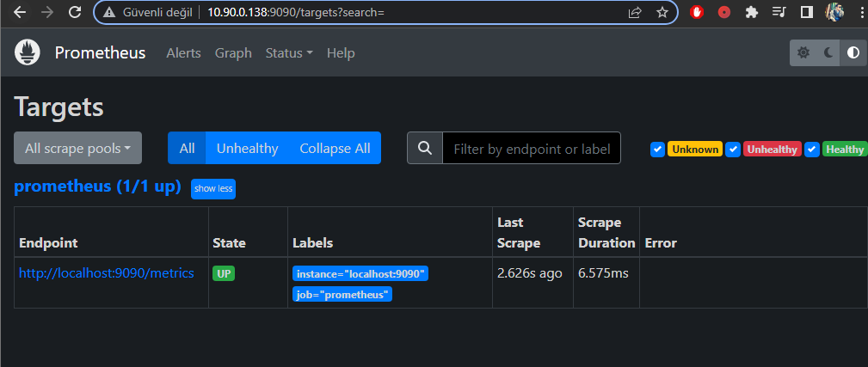
Task: Expand the Status menu in navbar
Action: 289,52
